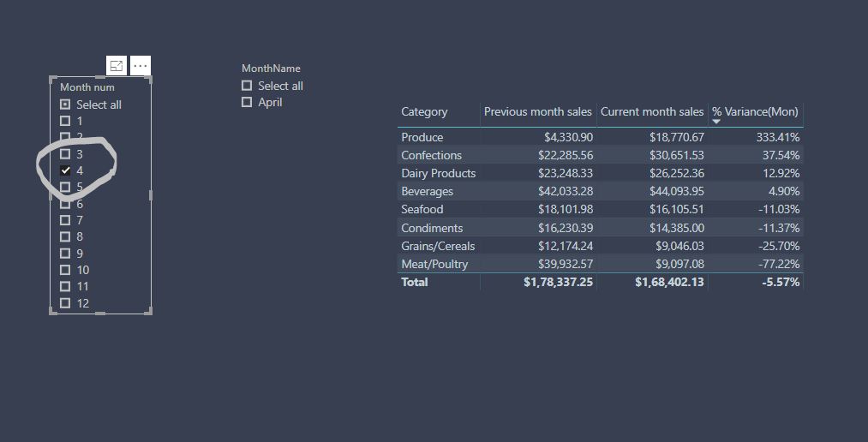Click the $44,093.95 current sales cell
Screen dimensions: 868x442
tap(677, 191)
